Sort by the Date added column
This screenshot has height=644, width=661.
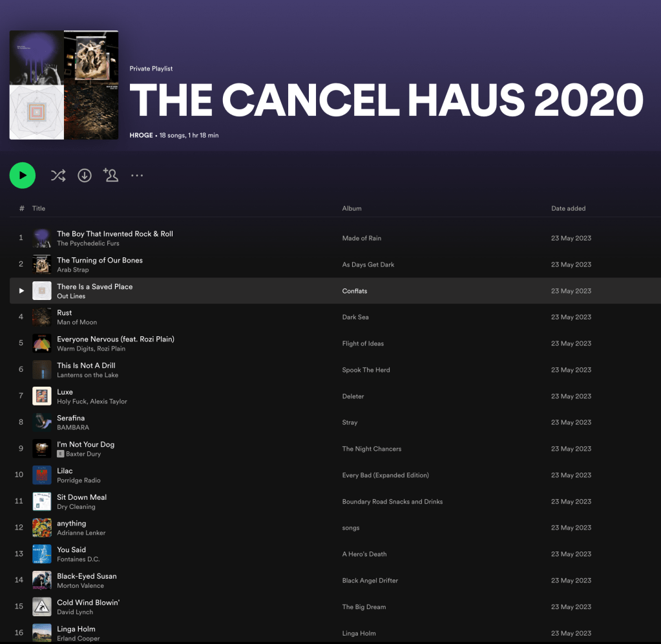(x=568, y=208)
